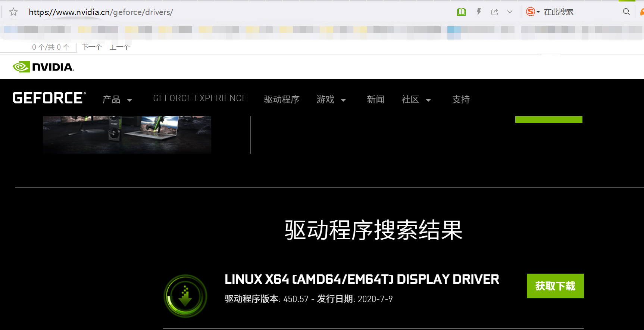The image size is (644, 330).
Task: Click release date text 2020-7-9
Action: (x=375, y=299)
